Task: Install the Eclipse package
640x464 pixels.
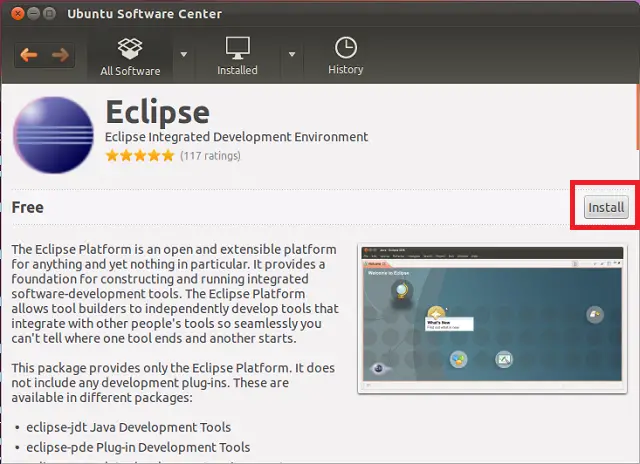Action: [606, 207]
